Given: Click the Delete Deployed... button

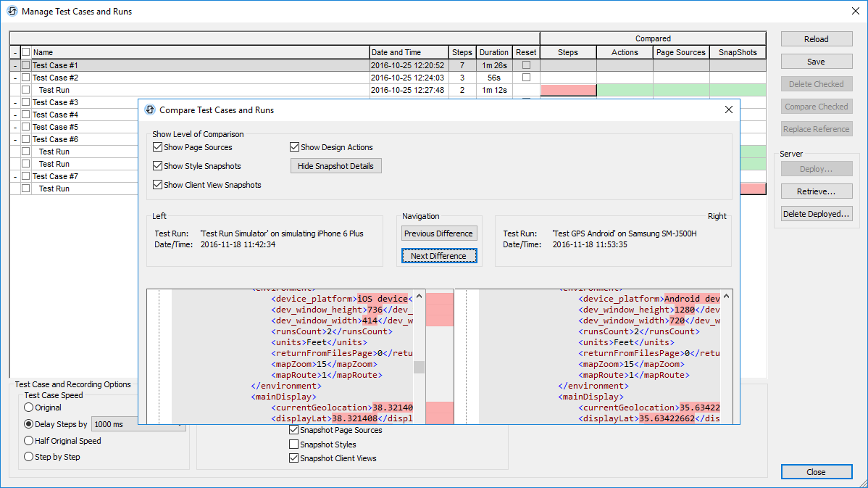Looking at the screenshot, I should coord(817,214).
